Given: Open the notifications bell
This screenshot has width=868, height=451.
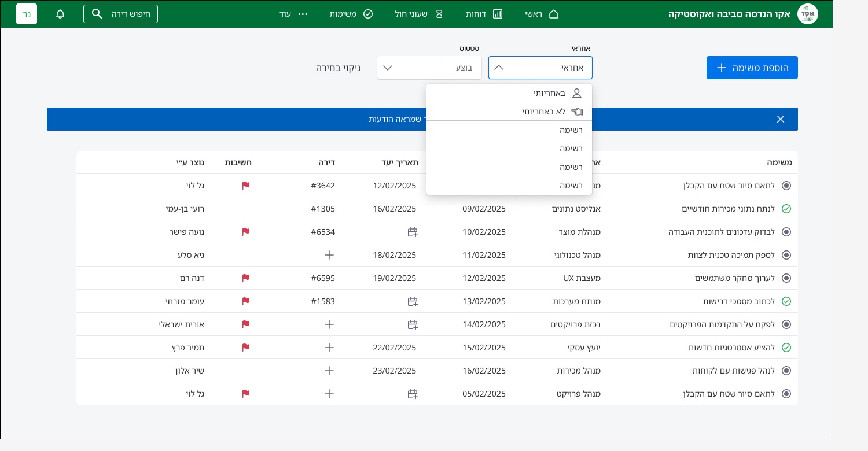Looking at the screenshot, I should pos(60,14).
